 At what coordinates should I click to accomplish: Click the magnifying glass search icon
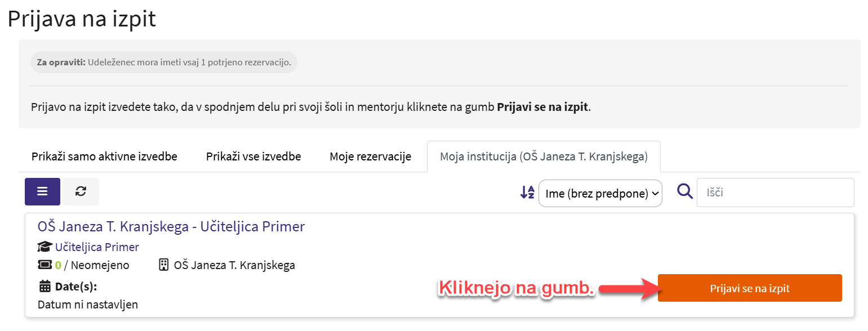pyautogui.click(x=684, y=192)
